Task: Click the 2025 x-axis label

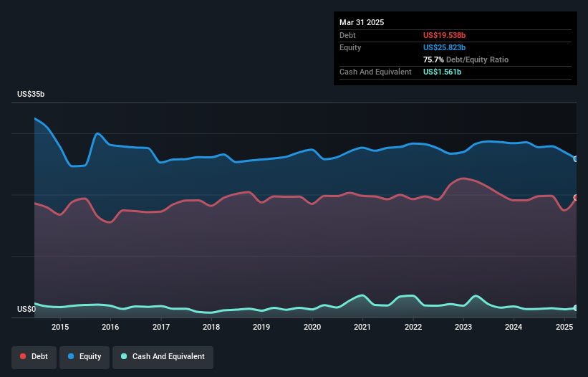Action: pyautogui.click(x=564, y=327)
